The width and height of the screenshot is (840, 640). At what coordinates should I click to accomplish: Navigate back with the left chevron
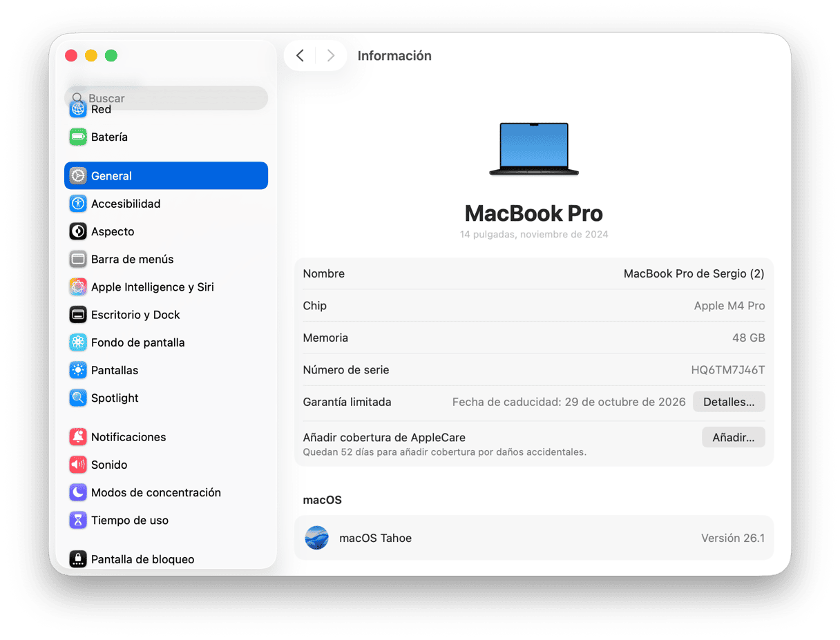tap(300, 56)
